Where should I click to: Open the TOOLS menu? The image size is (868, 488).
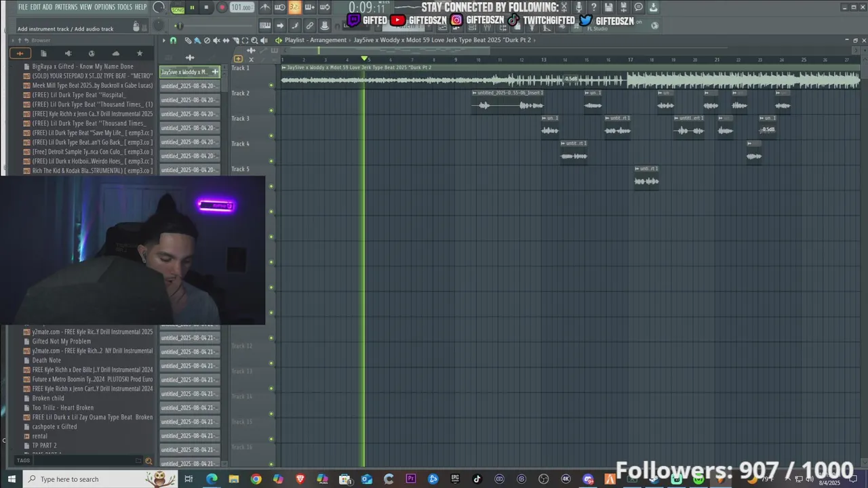tap(125, 7)
